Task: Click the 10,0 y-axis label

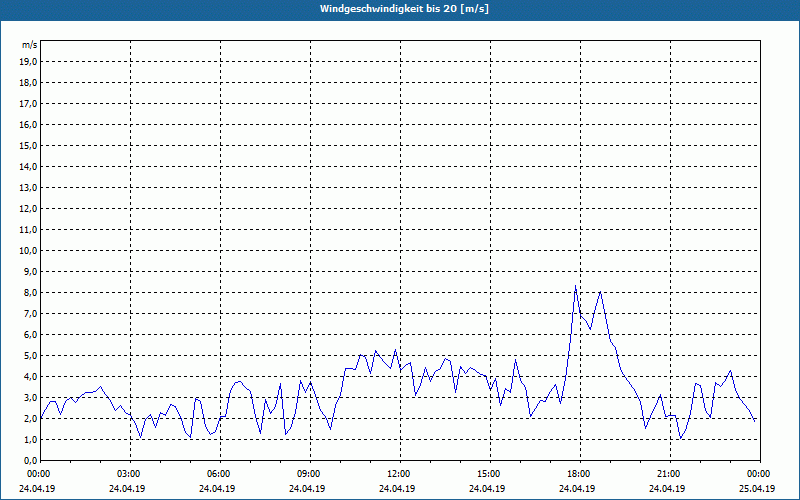Action: pyautogui.click(x=28, y=251)
